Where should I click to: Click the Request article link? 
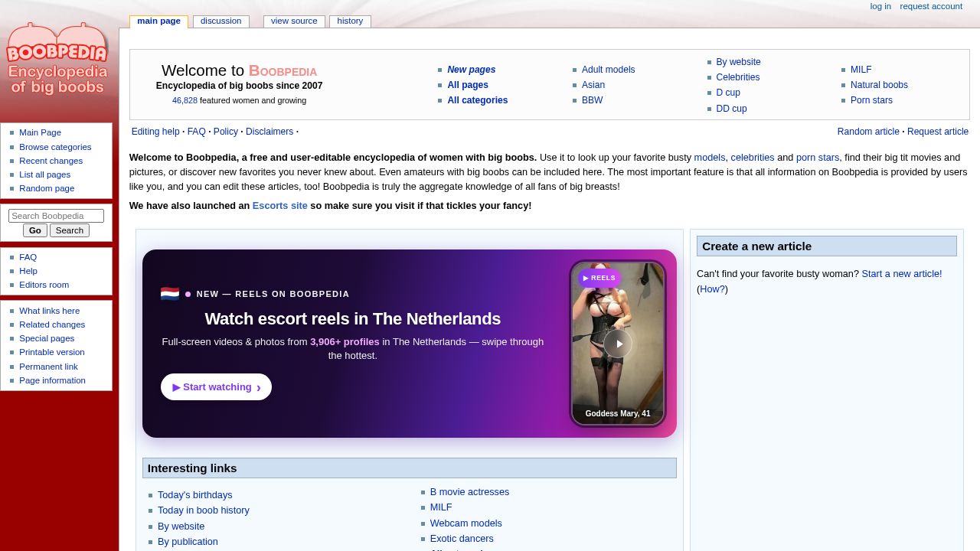938,132
